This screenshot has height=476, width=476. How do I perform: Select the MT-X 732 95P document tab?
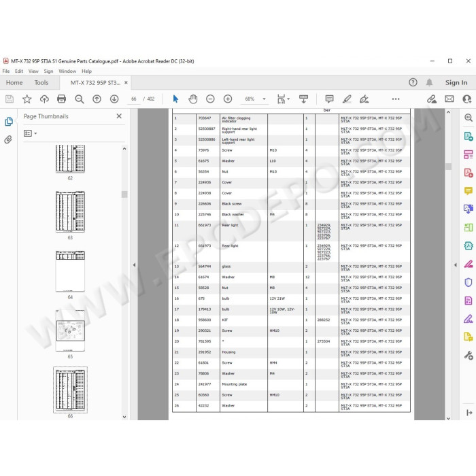click(95, 82)
